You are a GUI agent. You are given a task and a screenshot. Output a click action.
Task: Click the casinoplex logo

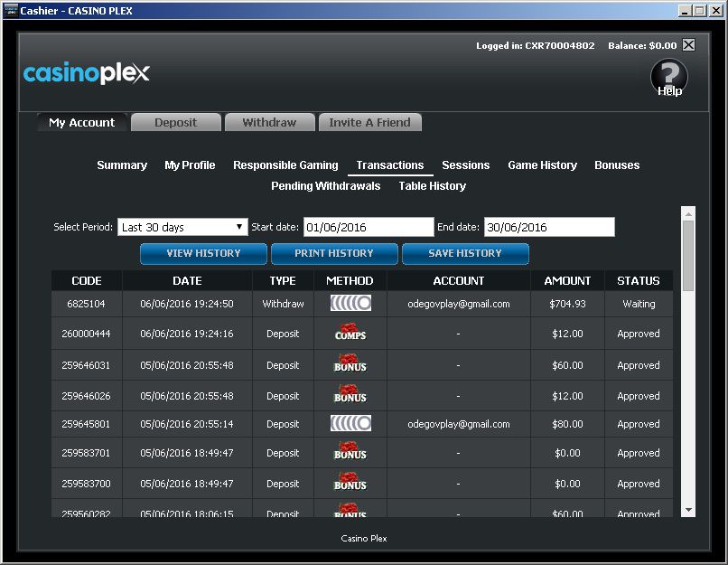click(87, 73)
